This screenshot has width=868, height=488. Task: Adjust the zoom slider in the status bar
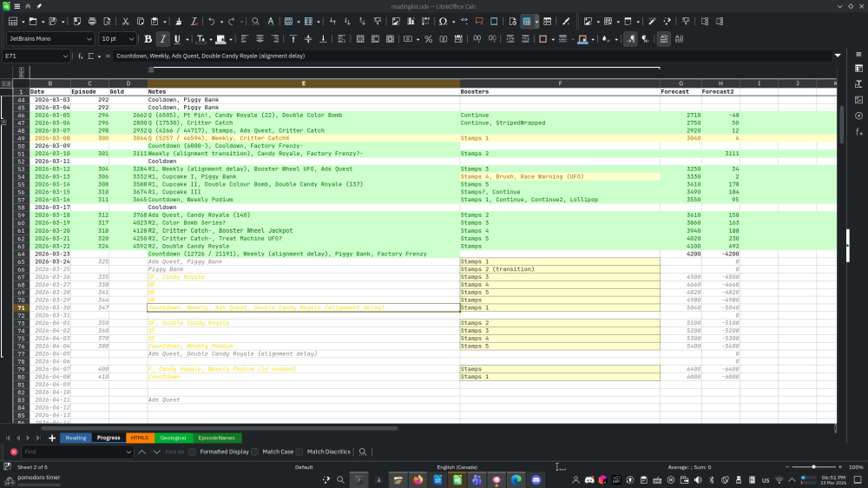pyautogui.click(x=813, y=467)
